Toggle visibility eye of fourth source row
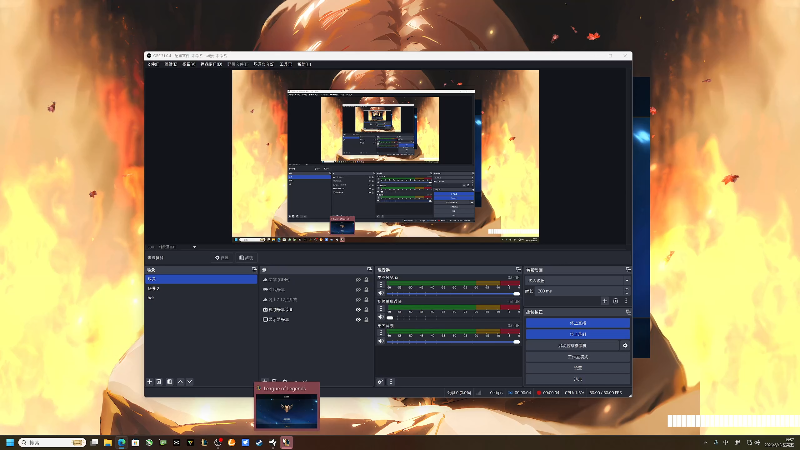 click(358, 310)
